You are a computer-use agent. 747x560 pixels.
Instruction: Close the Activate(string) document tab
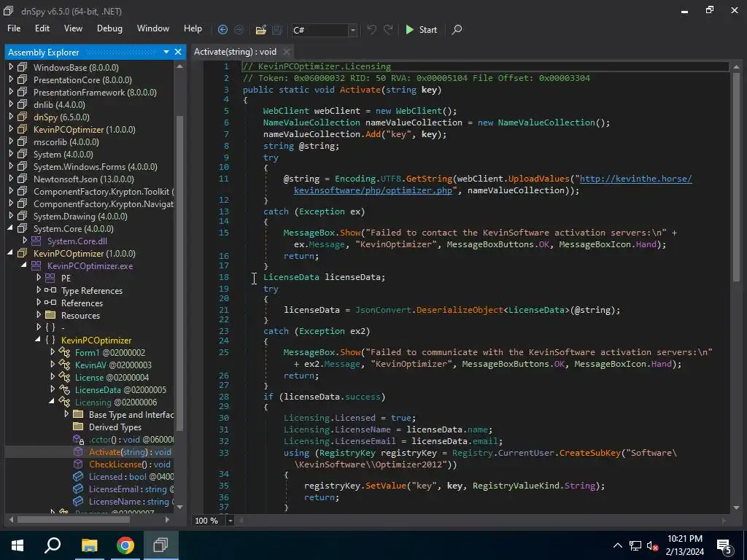[x=286, y=52]
